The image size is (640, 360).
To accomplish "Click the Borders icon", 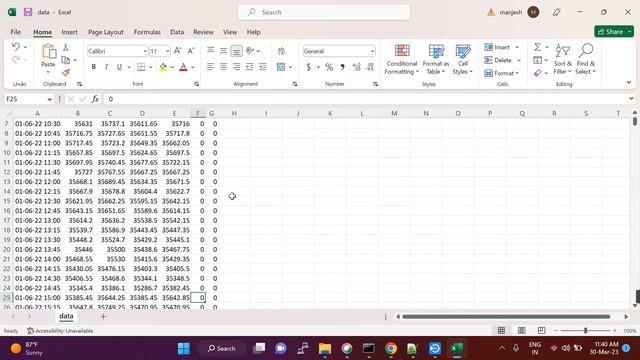I will (141, 67).
